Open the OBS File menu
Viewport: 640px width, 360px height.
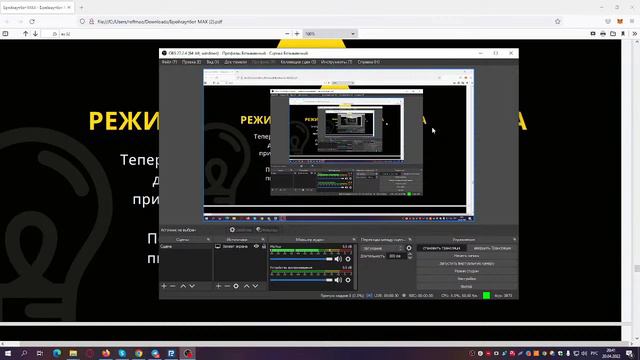[169, 62]
